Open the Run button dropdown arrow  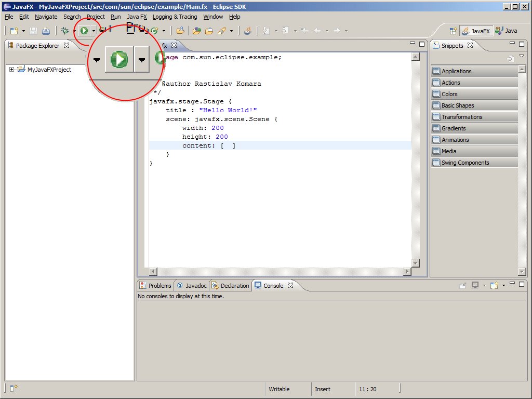click(94, 31)
